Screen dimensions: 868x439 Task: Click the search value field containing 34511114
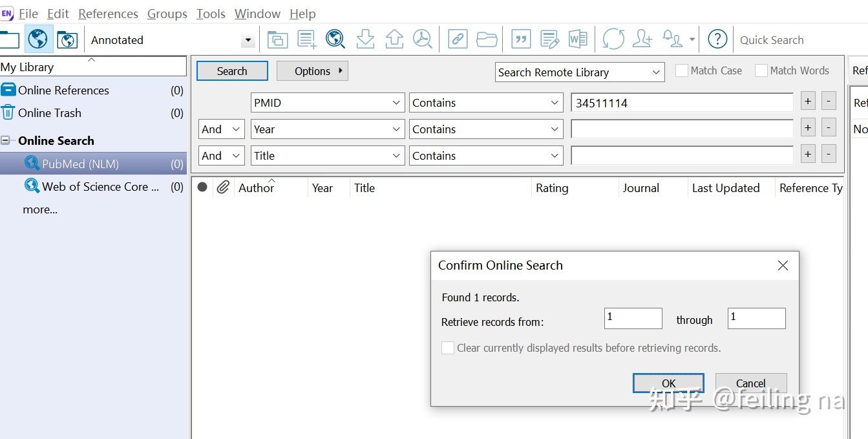pos(682,103)
